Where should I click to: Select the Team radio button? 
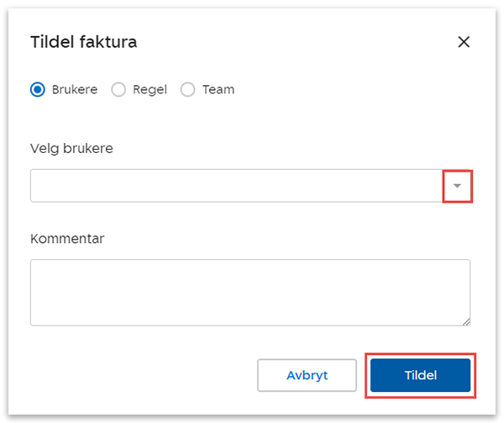coord(187,89)
